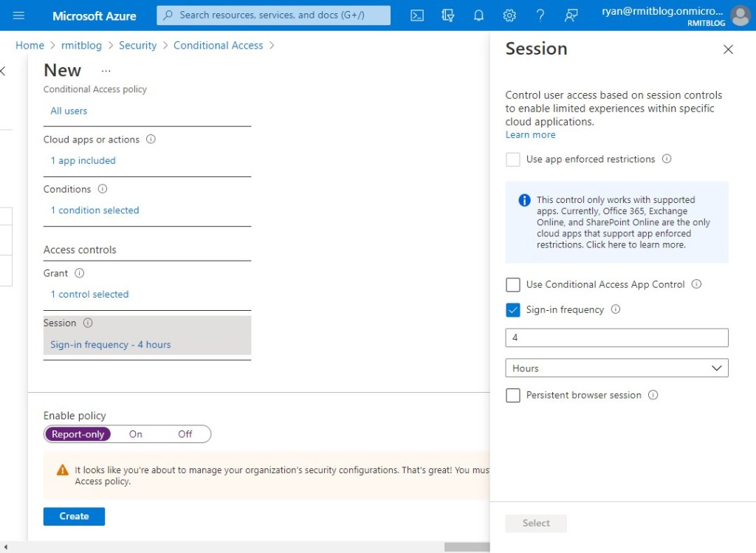Open the ellipsis menu next to New
Screen dimensions: 756x553
(x=106, y=71)
